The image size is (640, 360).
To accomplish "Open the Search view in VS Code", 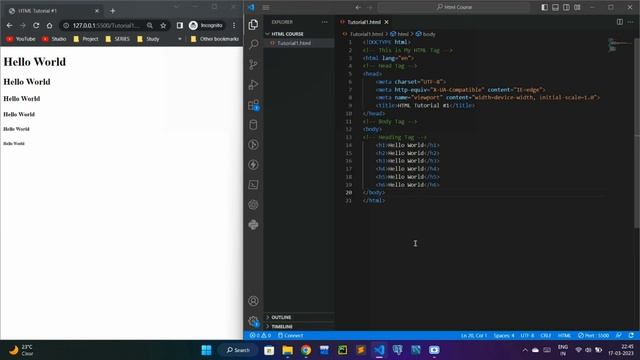I will [253, 44].
